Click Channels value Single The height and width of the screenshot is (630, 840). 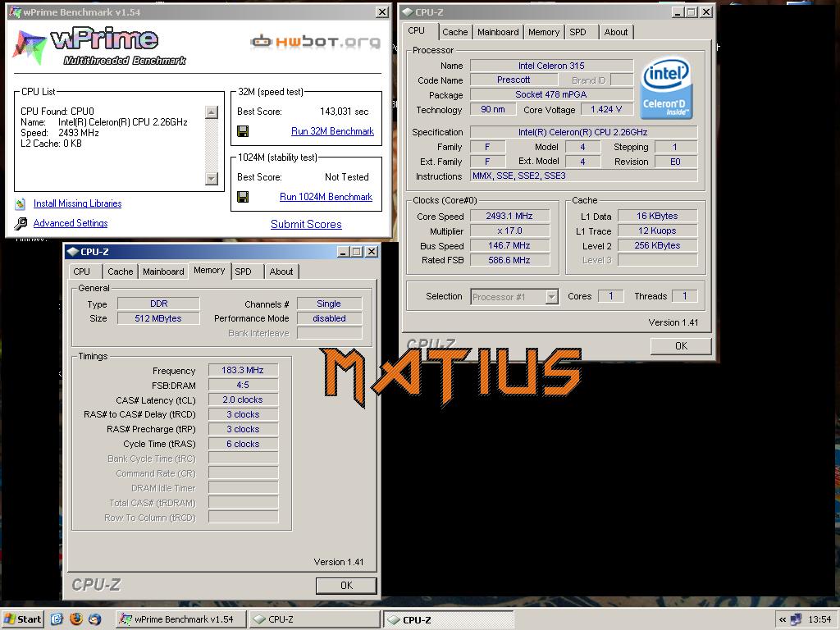click(329, 304)
